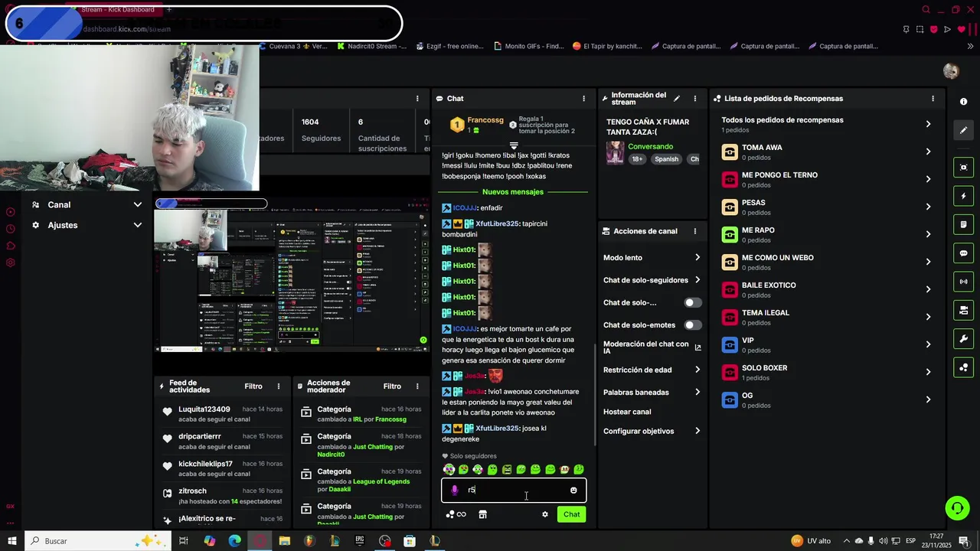Open SOLO BOXER reward requests
This screenshot has width=980, height=551.
[x=827, y=372]
